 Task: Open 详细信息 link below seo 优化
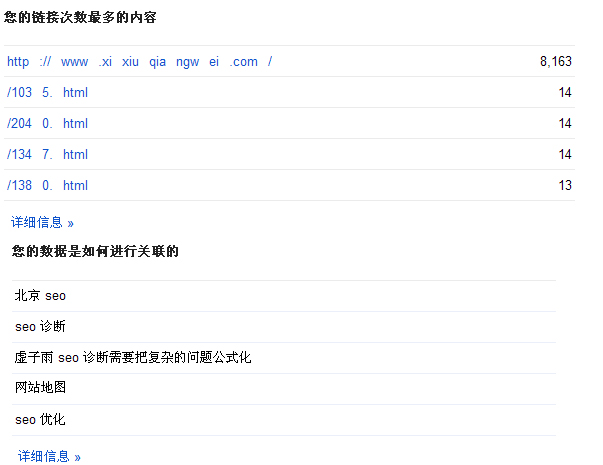[44, 456]
